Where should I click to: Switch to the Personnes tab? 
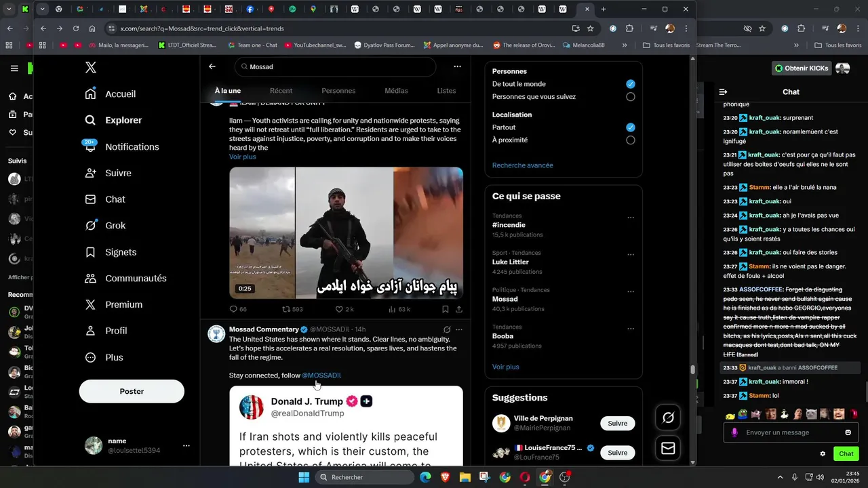[x=338, y=91]
